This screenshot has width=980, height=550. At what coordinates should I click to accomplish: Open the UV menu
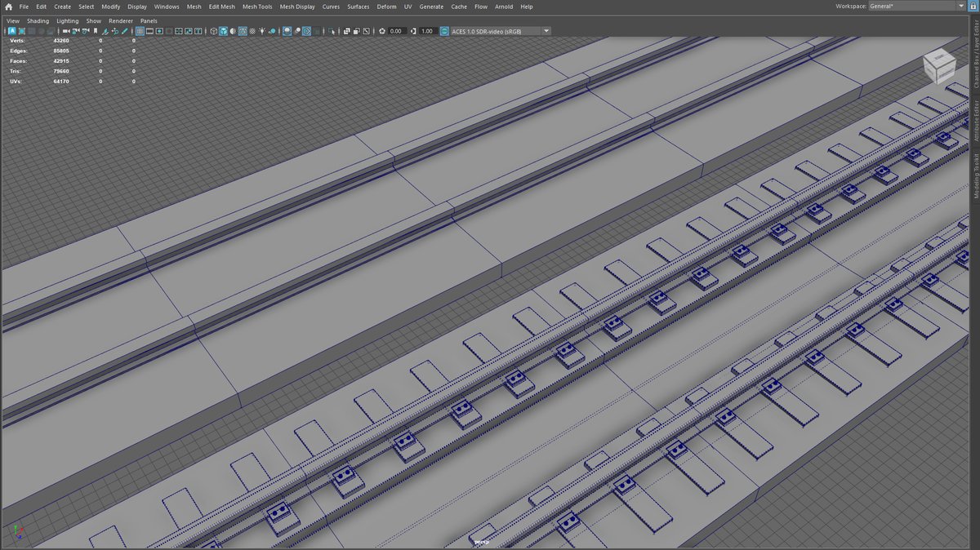pos(408,7)
